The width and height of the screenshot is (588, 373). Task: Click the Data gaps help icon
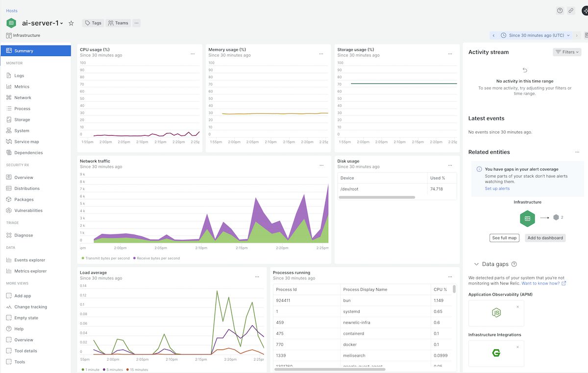[514, 264]
